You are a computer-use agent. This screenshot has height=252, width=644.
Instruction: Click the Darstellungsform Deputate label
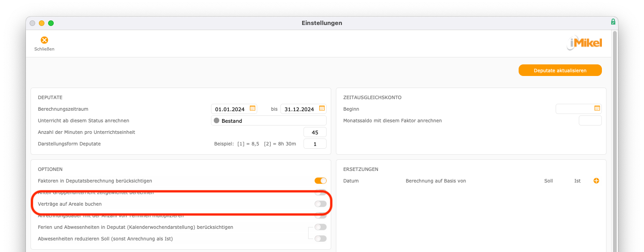coord(69,144)
